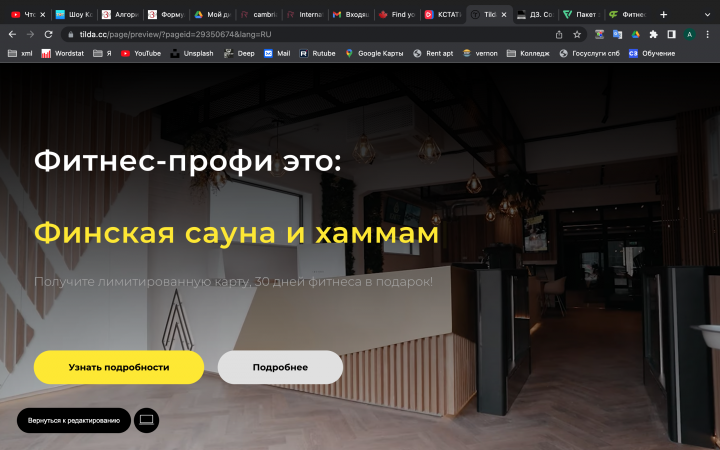720x450 pixels.
Task: Open the Rent apt bookmark
Action: 433,53
